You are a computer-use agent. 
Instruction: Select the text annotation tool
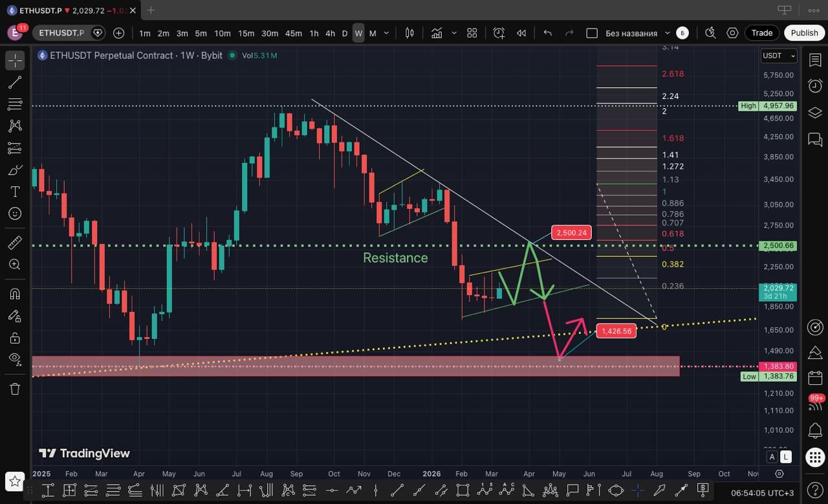click(x=14, y=192)
